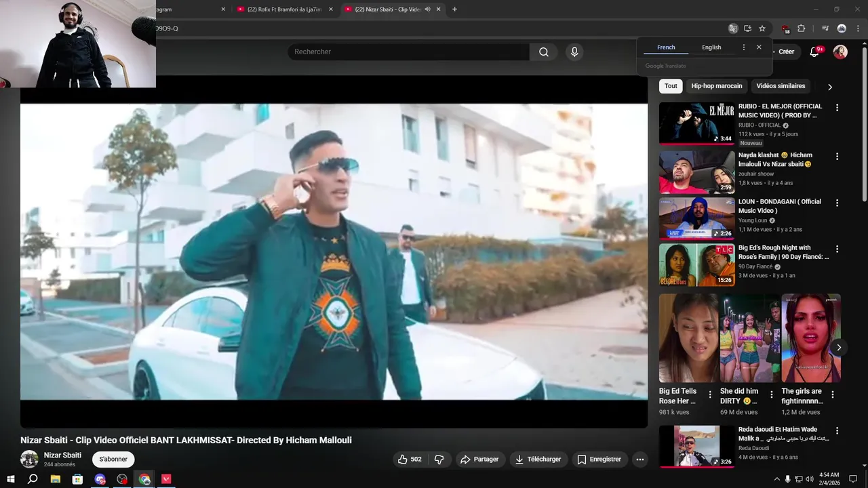Open options for RUBIO - EL MEJOR video

coord(837,108)
